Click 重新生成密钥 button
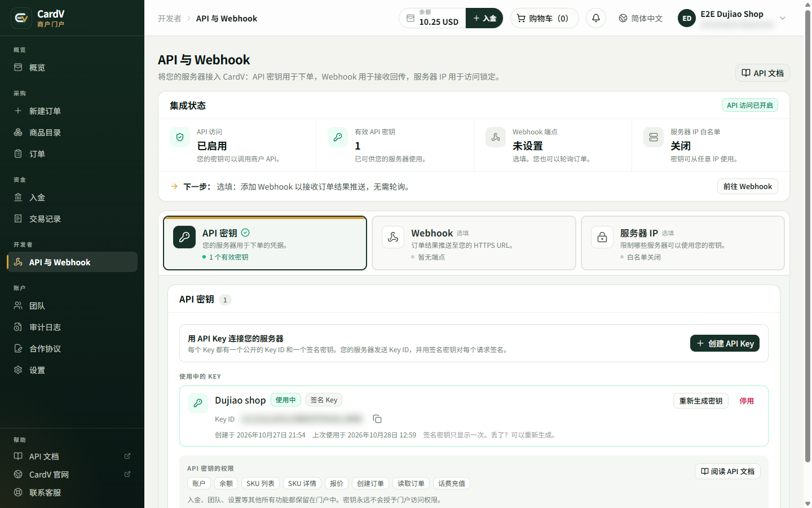Screen dimensions: 812x508 tap(701, 401)
